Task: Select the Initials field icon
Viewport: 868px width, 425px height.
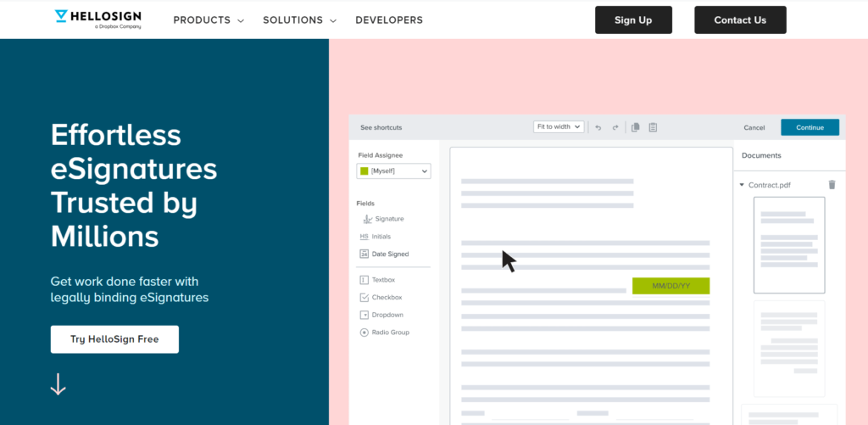Action: 364,237
